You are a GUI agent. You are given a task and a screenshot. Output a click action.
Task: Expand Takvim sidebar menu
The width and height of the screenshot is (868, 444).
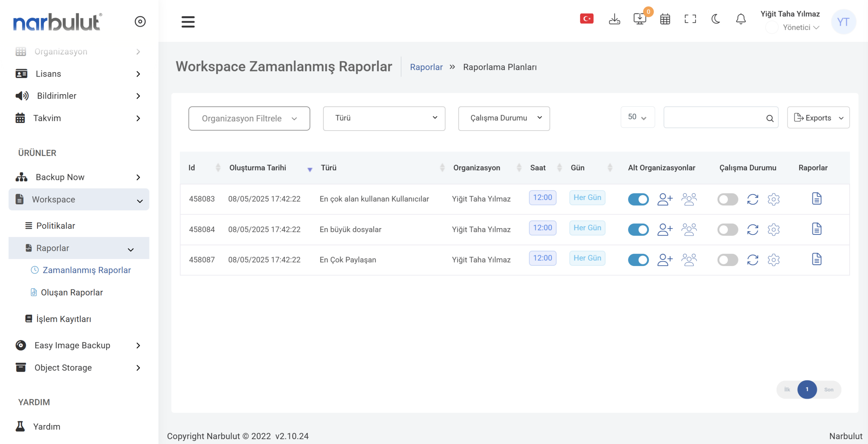pyautogui.click(x=79, y=118)
